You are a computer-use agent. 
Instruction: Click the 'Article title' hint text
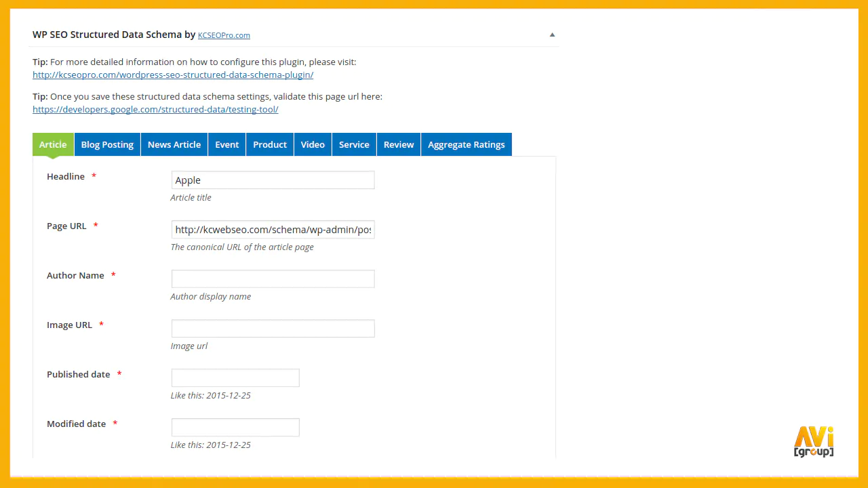191,197
